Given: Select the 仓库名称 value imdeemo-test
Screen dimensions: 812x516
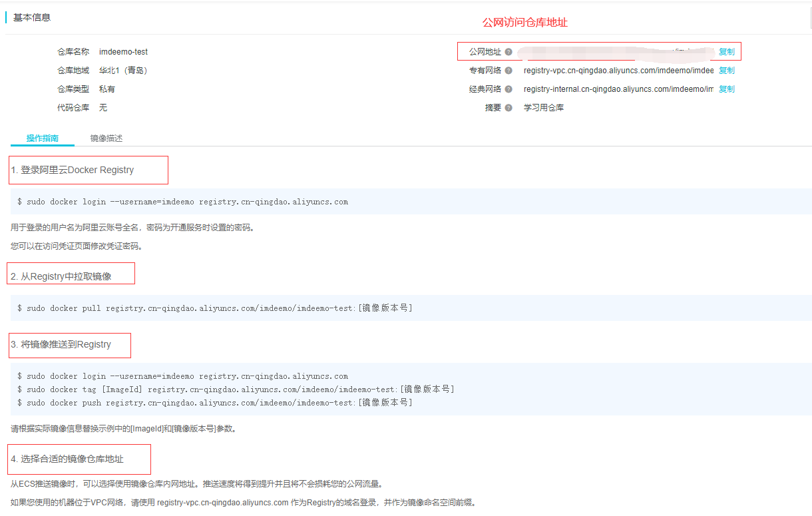Looking at the screenshot, I should click(x=123, y=52).
